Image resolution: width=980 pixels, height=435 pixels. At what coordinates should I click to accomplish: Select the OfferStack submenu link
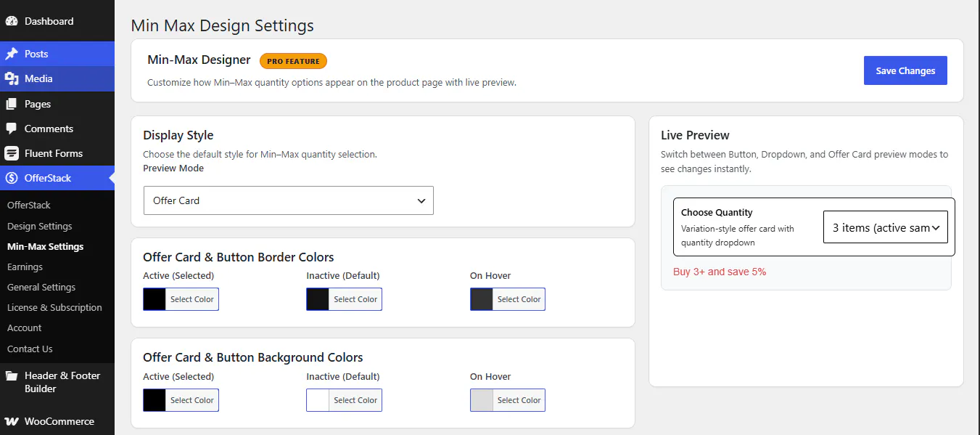(29, 205)
